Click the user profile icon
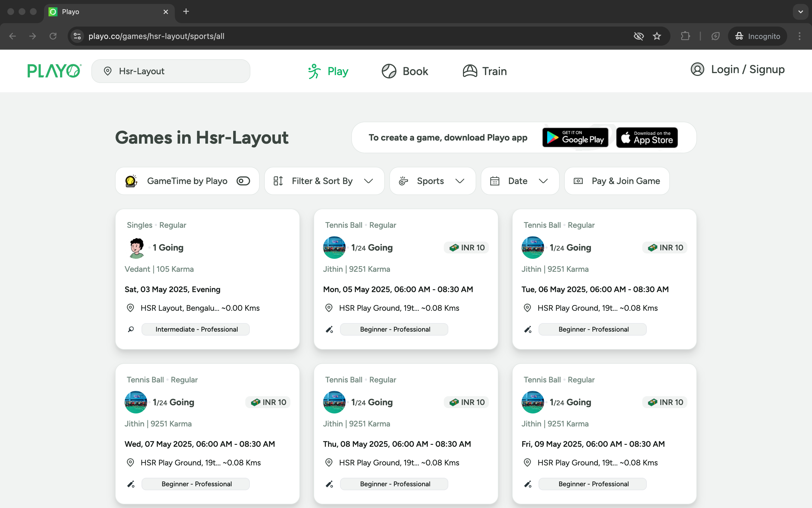This screenshot has width=812, height=508. (x=697, y=69)
